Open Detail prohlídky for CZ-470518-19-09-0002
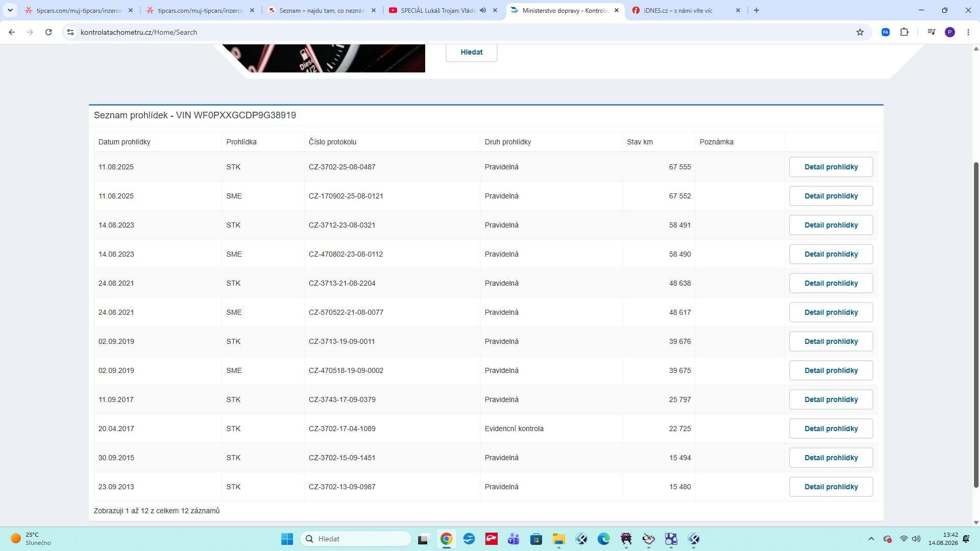This screenshot has height=551, width=980. [x=831, y=370]
